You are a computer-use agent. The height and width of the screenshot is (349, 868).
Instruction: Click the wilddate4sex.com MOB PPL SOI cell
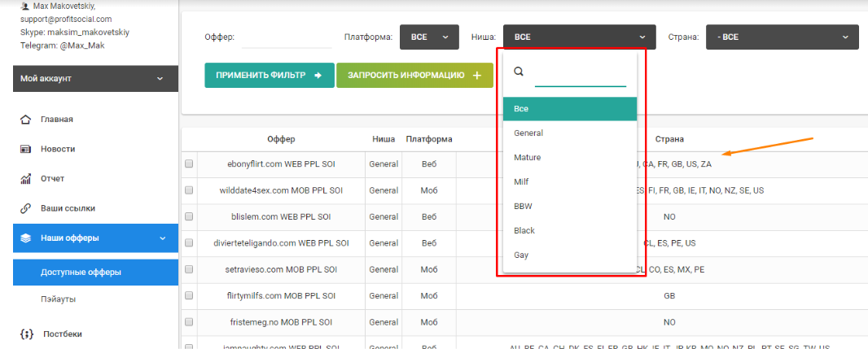click(281, 190)
